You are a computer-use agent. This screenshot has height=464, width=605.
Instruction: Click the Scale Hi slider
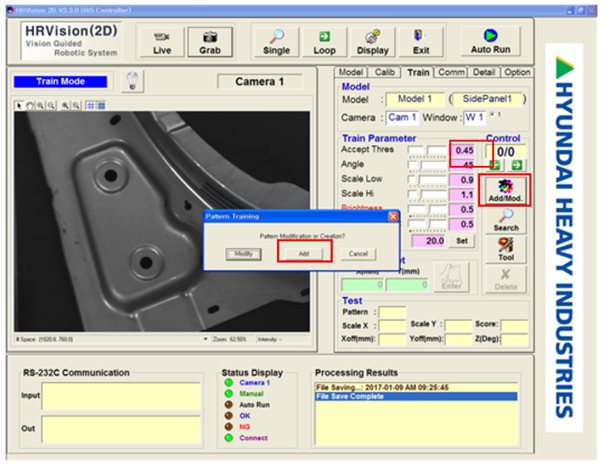point(428,195)
